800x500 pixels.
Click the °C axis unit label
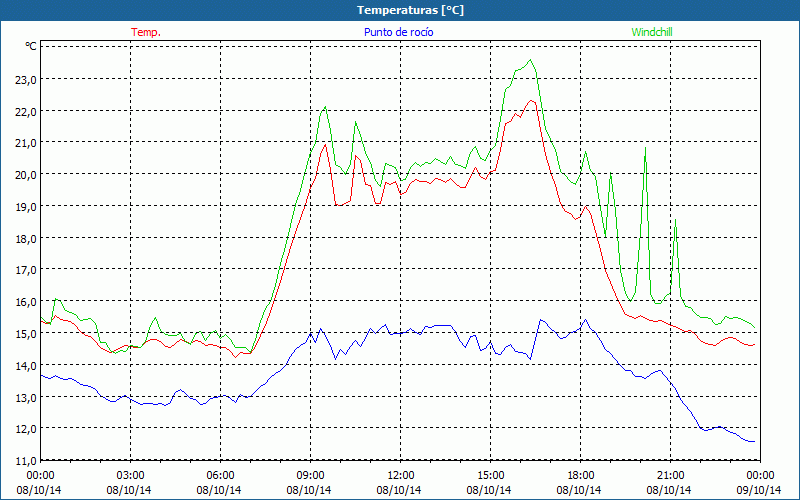pos(31,46)
